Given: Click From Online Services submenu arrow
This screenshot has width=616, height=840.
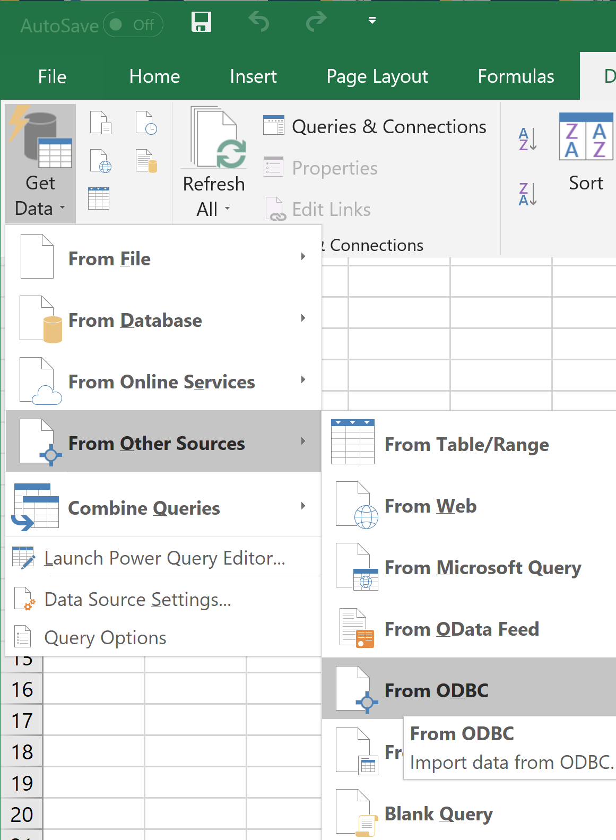Looking at the screenshot, I should click(303, 380).
